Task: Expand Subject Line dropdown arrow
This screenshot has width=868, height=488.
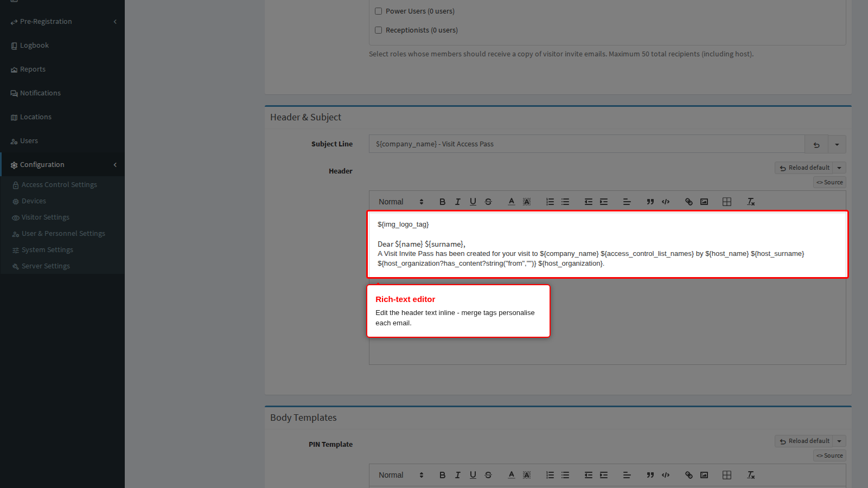Action: click(x=837, y=144)
